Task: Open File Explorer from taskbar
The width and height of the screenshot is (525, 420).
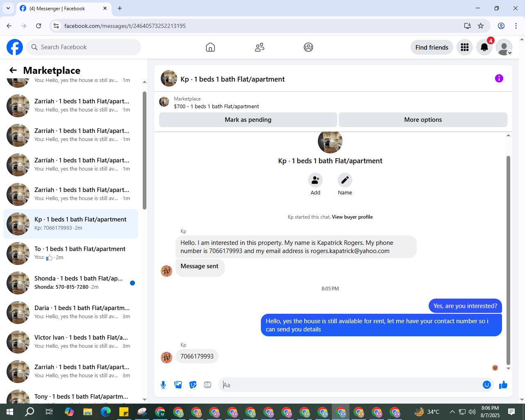Action: coord(88,412)
